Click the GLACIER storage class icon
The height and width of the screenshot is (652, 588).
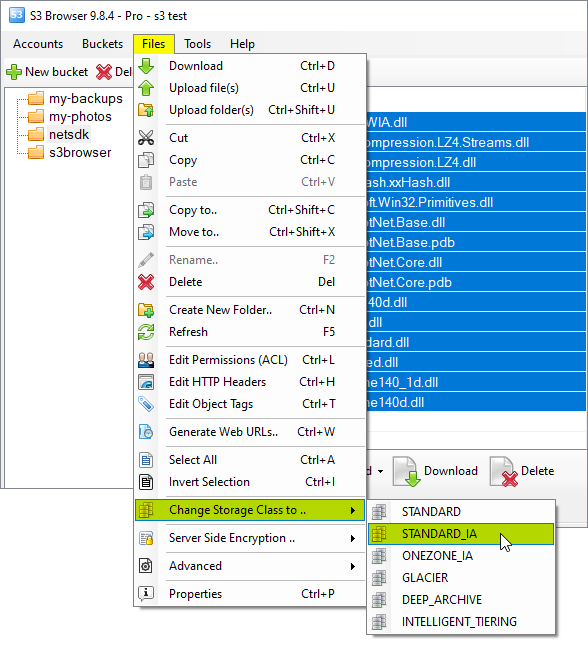[x=379, y=578]
